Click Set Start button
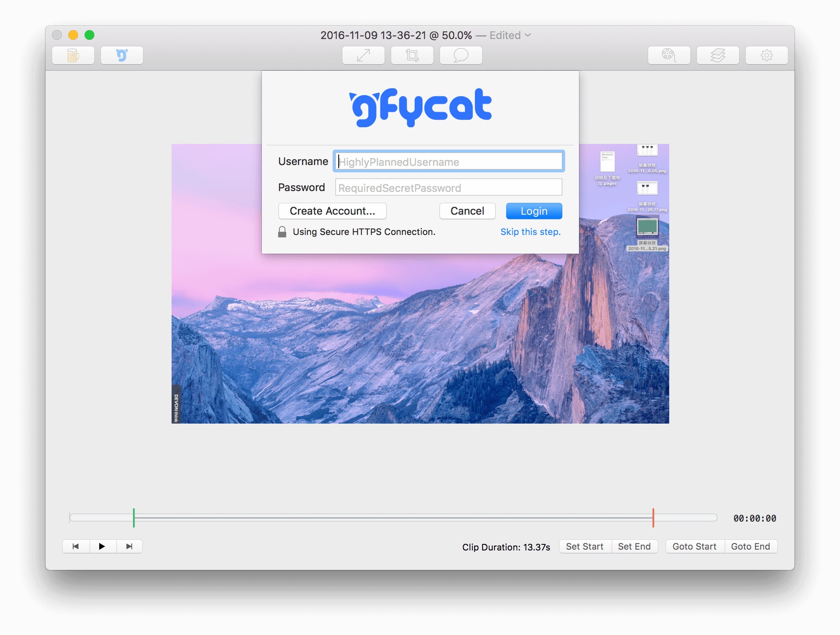Screen dimensions: 840x635 coord(585,546)
